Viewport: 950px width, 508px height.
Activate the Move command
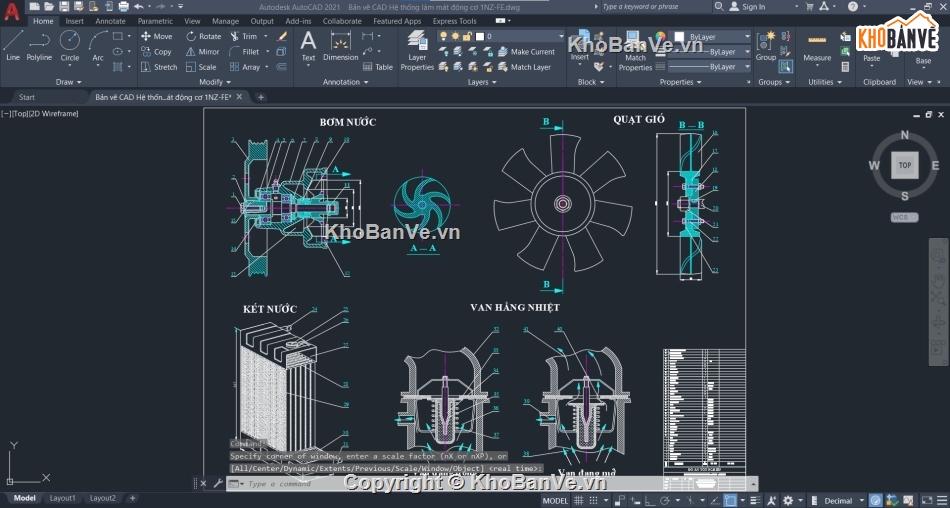coord(156,36)
